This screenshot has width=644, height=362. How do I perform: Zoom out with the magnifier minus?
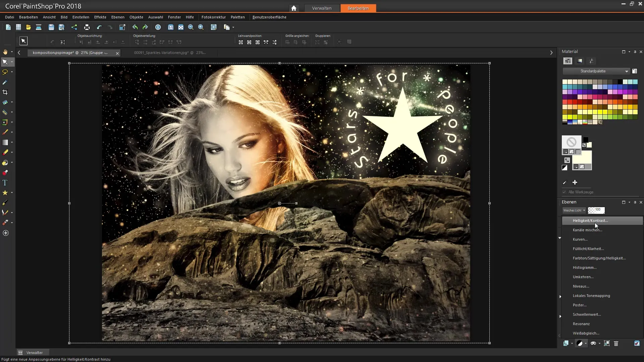point(191,27)
